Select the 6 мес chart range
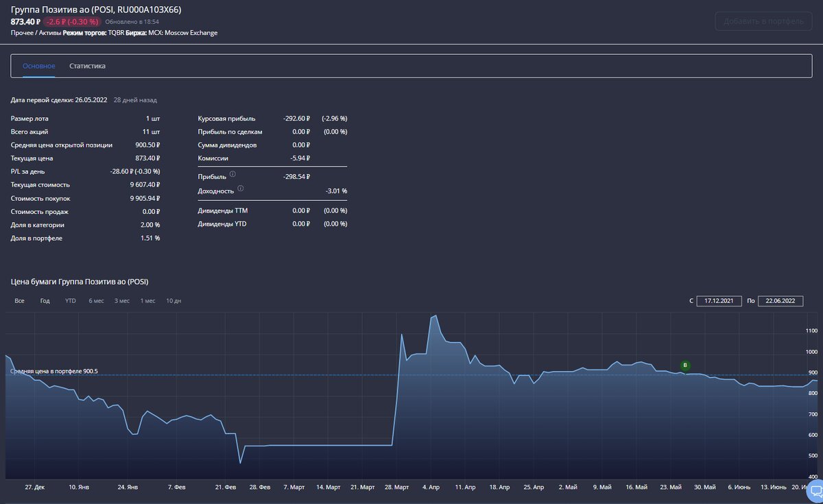Image resolution: width=823 pixels, height=504 pixels. [x=96, y=301]
